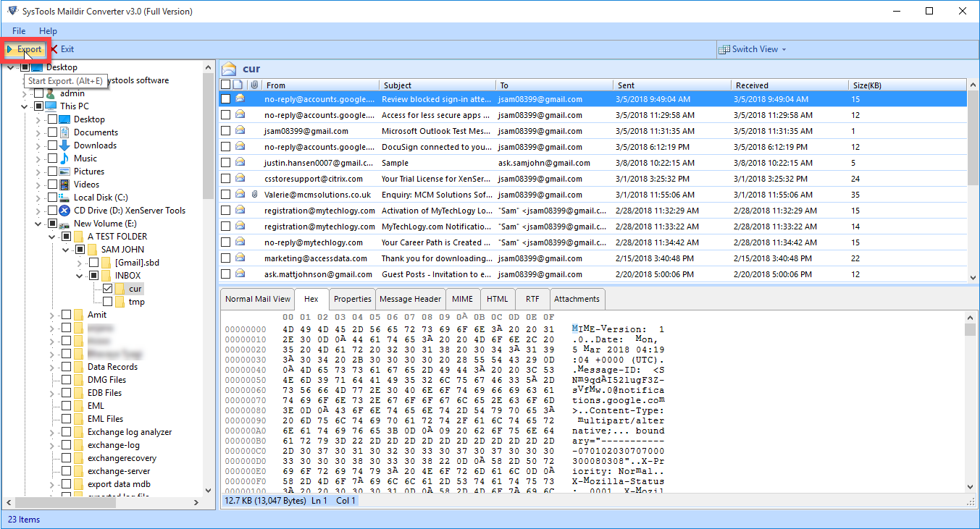Click the CD Drive XenServer Tools icon
980x529 pixels.
coord(64,210)
